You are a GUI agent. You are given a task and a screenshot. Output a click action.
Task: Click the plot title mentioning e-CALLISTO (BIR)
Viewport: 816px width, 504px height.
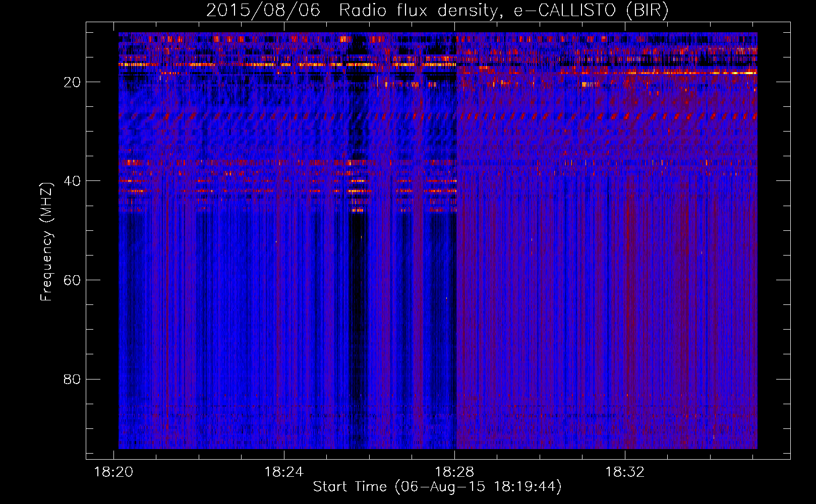click(x=437, y=10)
